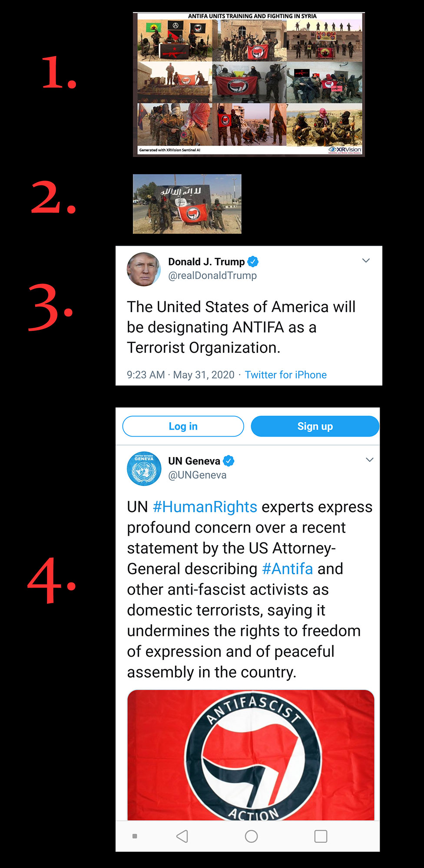The height and width of the screenshot is (868, 424).
Task: Open the chevron menu on Trump's tweet
Action: [366, 260]
